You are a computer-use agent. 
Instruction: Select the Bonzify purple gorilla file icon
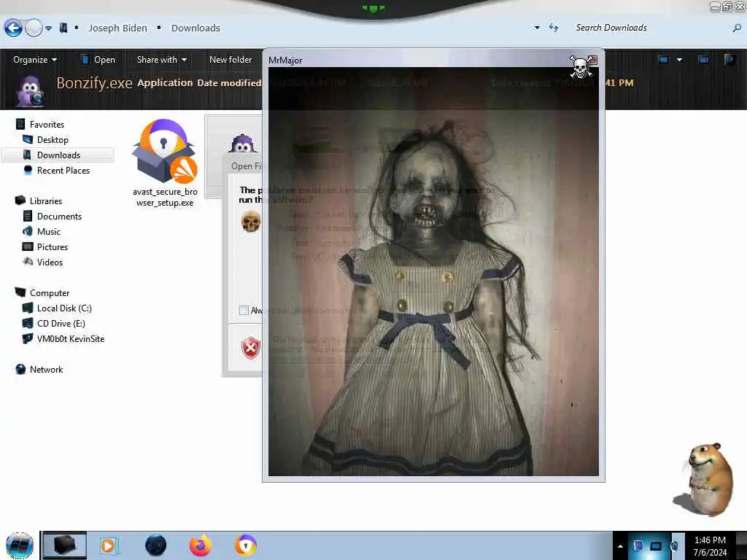[x=243, y=143]
